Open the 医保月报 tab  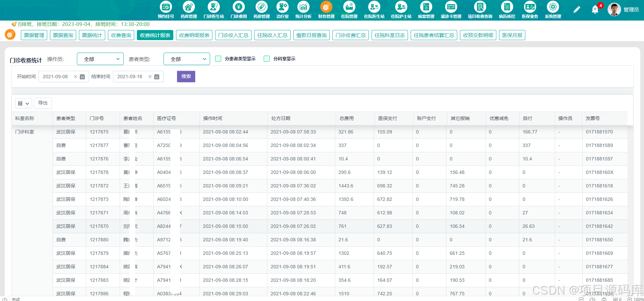coord(512,35)
